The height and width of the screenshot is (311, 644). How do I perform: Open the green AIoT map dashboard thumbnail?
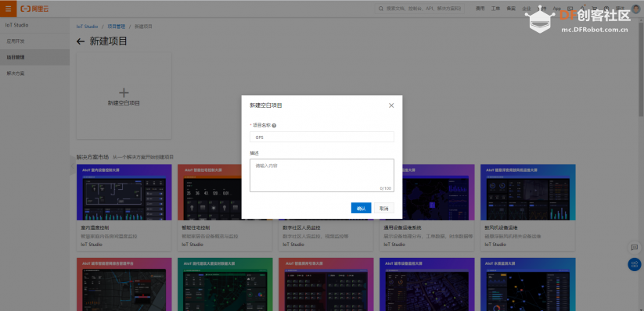tap(225, 284)
